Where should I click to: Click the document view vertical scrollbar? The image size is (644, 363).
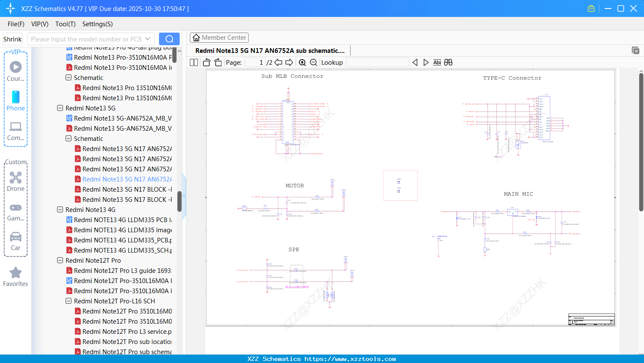coord(641,142)
